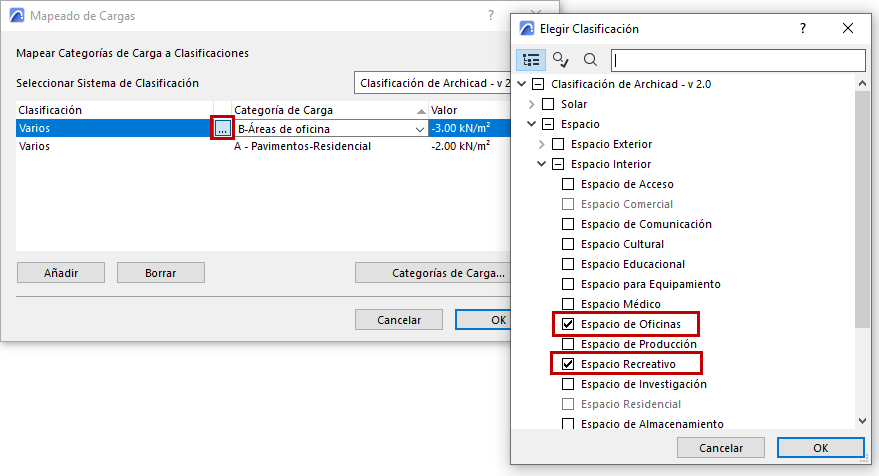Collapse the Espacio Interior node
The width and height of the screenshot is (879, 476).
pyautogui.click(x=542, y=164)
